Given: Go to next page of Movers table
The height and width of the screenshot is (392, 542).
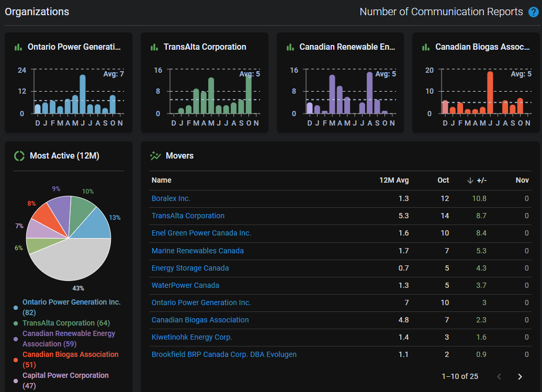Looking at the screenshot, I should pyautogui.click(x=520, y=376).
